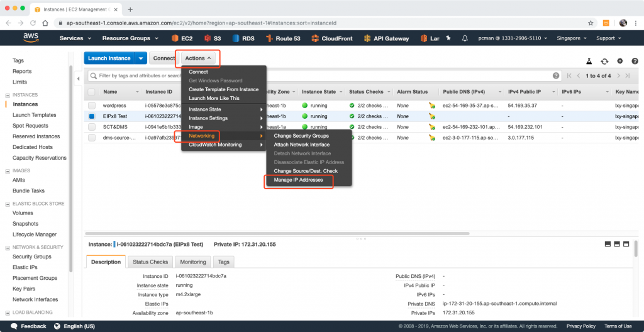Viewport: 644px width, 332px height.
Task: Open a new browser tab
Action: tap(130, 9)
